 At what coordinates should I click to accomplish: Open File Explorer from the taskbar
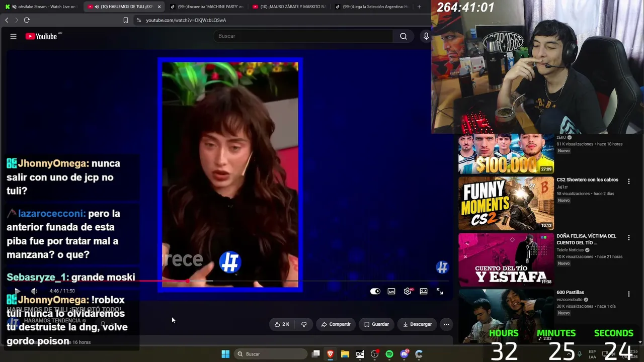tap(345, 354)
